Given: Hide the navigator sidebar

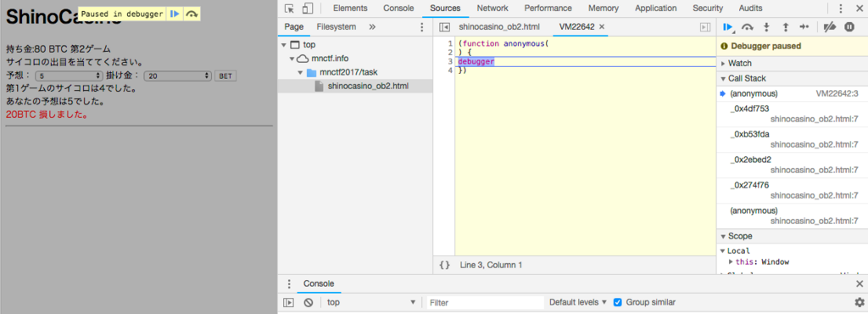Looking at the screenshot, I should coord(444,26).
